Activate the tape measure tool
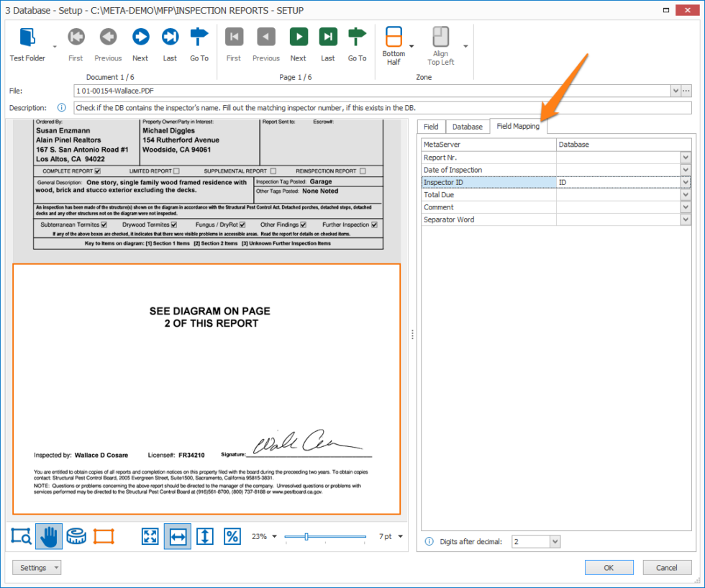The width and height of the screenshot is (705, 588). (76, 536)
